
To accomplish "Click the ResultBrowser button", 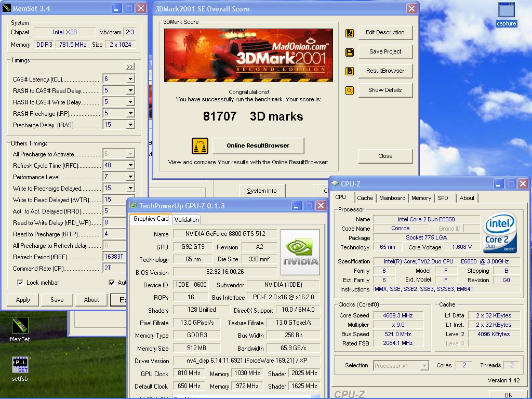I will coord(385,71).
